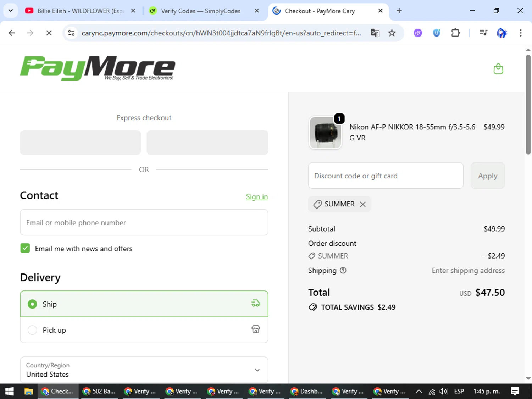
Task: Switch to the Dashb... taskbar window
Action: [x=307, y=391]
